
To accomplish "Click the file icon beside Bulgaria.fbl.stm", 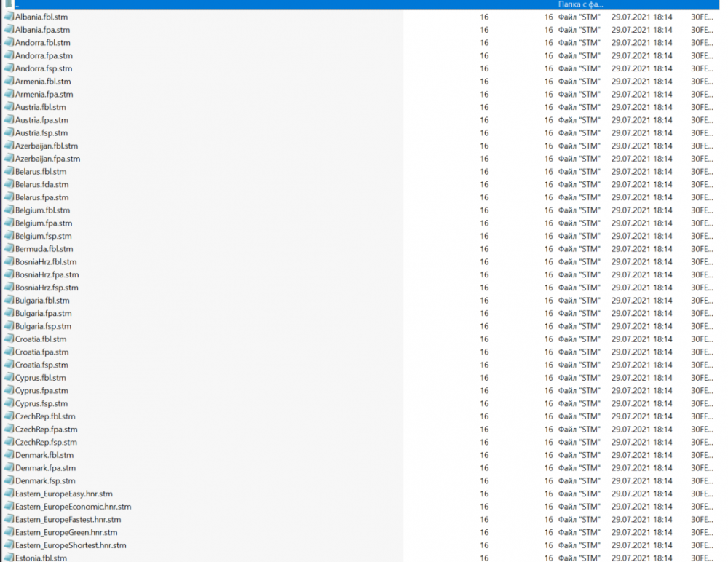I will 9,301.
